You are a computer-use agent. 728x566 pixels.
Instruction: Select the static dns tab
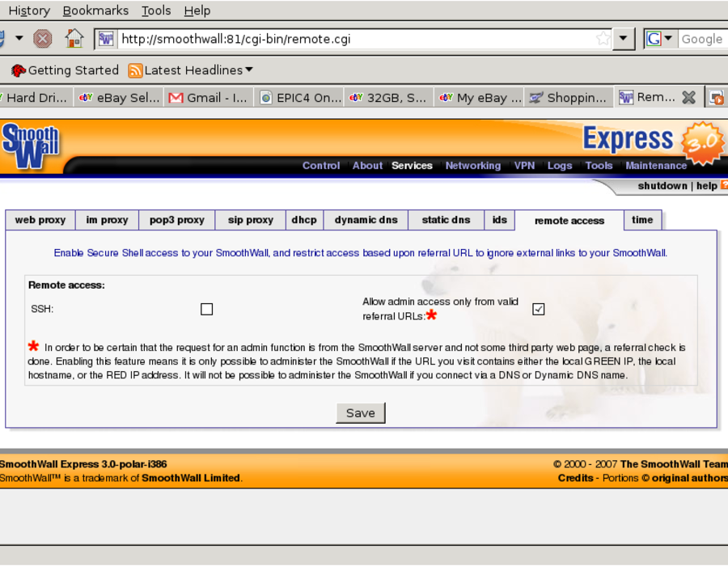(446, 220)
